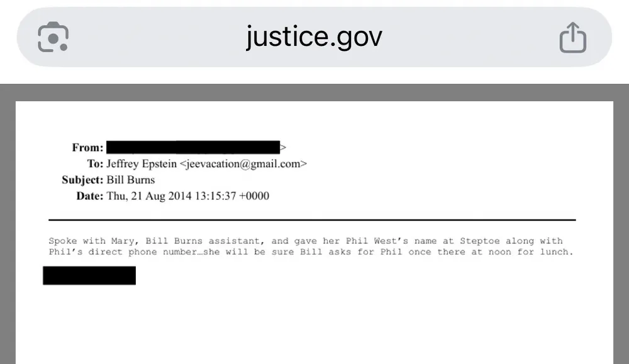Click the body line starting "Phil's direct phone"

pyautogui.click(x=311, y=252)
